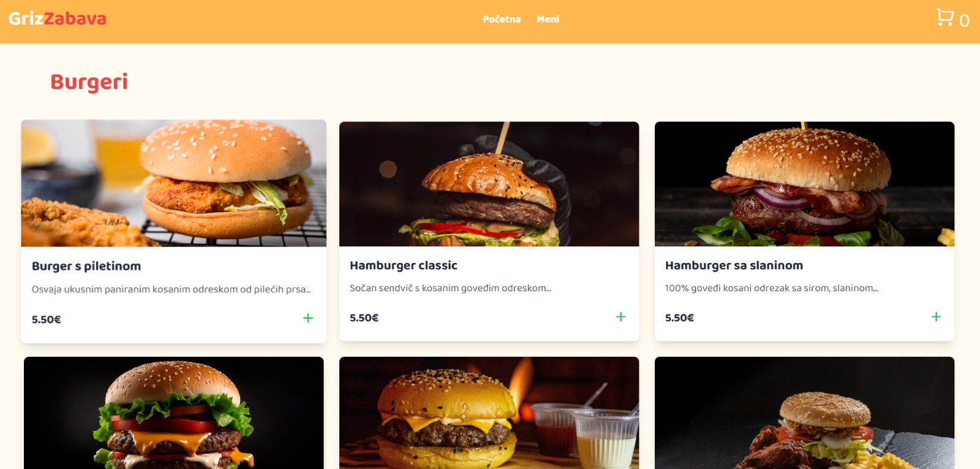The height and width of the screenshot is (469, 980).
Task: Open the Burger s piletinom title
Action: pyautogui.click(x=86, y=266)
